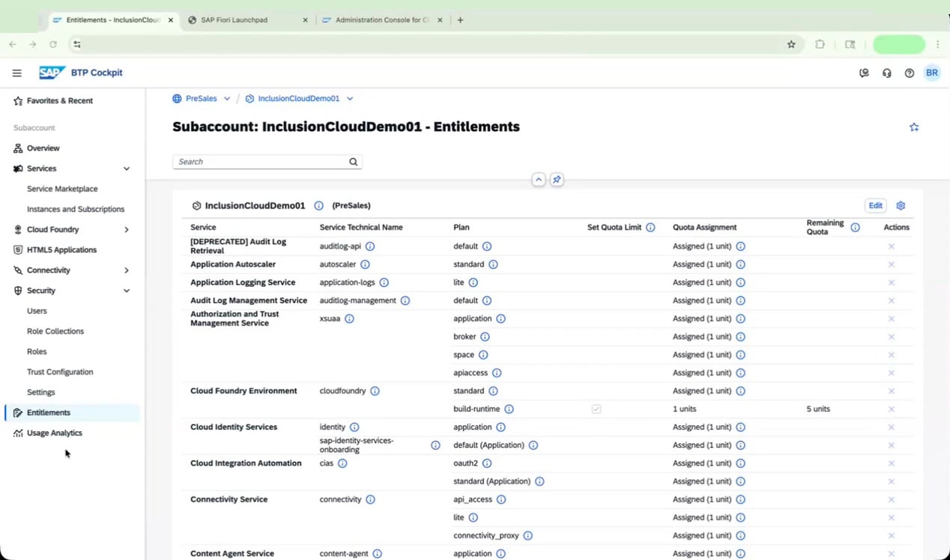Show info for cloudfoundry technical name
Viewport: 950px width, 560px height.
click(375, 391)
